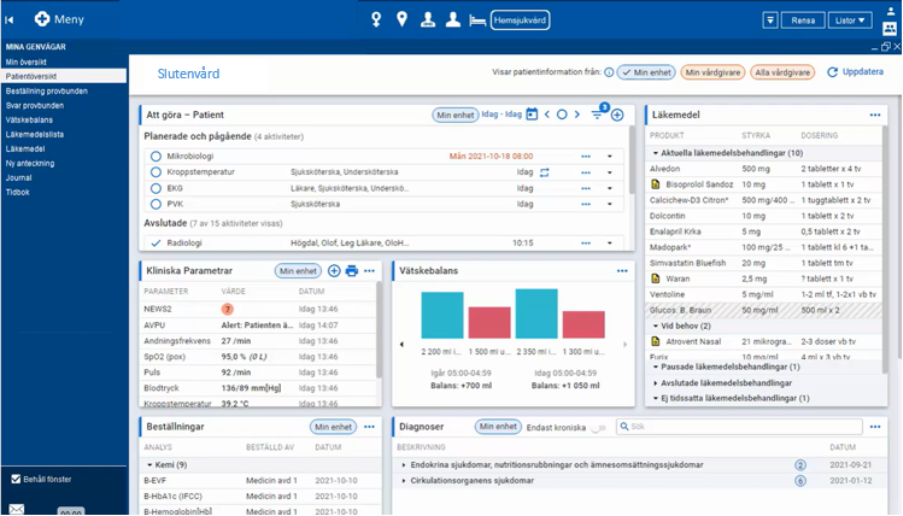Click the Rensa button

click(803, 20)
